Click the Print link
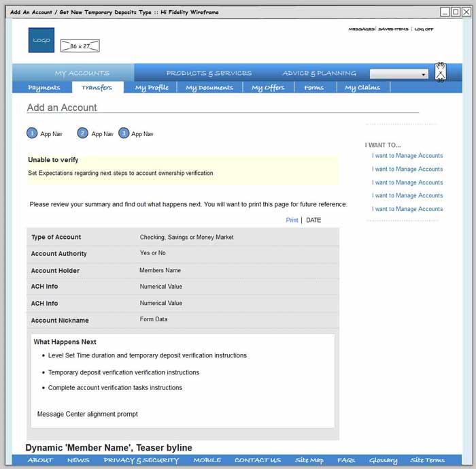Screen dimensions: 476x469 292,220
